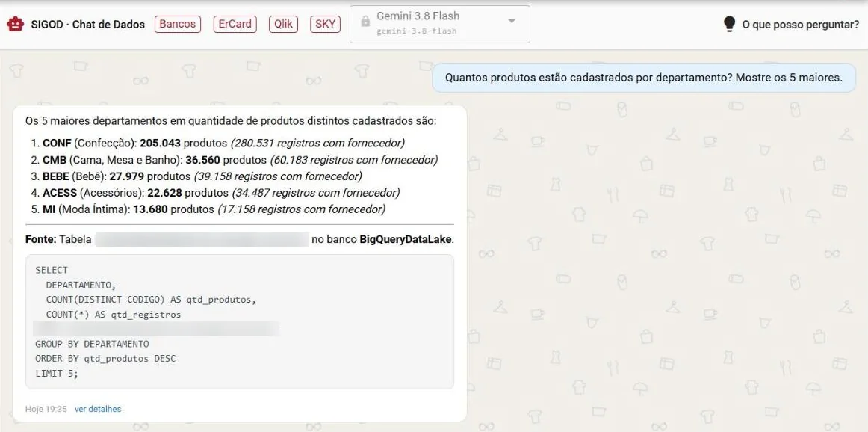Click the SELECT line in SQL code
The width and height of the screenshot is (868, 432).
pyautogui.click(x=52, y=271)
